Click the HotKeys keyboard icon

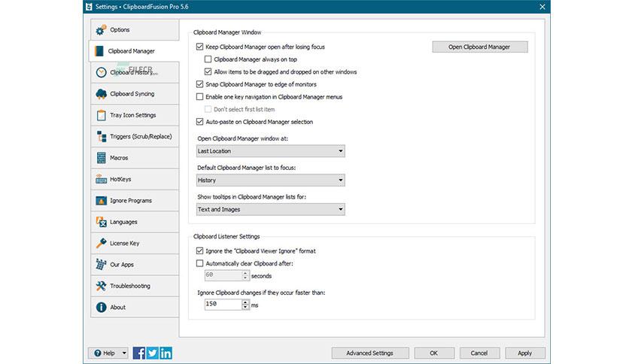(101, 179)
